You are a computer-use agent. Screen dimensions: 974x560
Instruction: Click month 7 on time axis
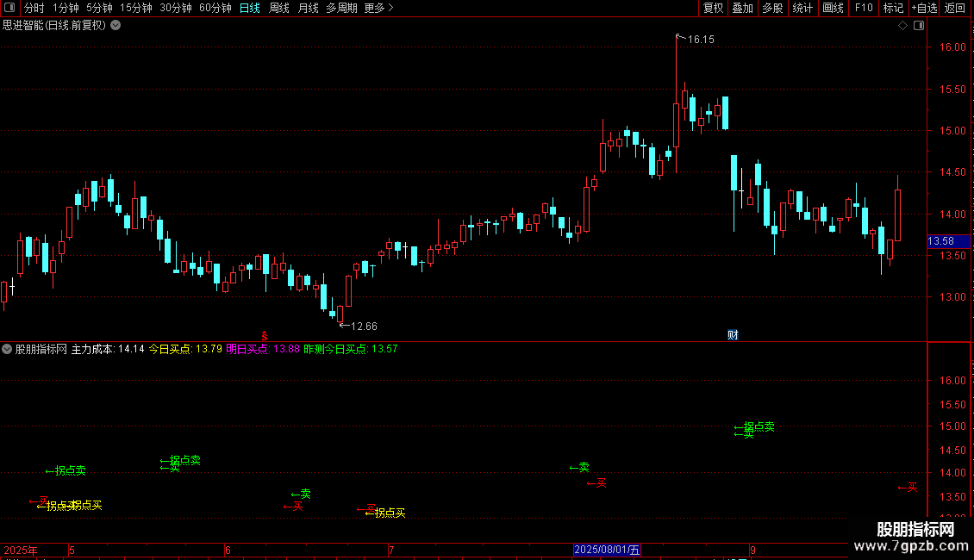pos(391,551)
